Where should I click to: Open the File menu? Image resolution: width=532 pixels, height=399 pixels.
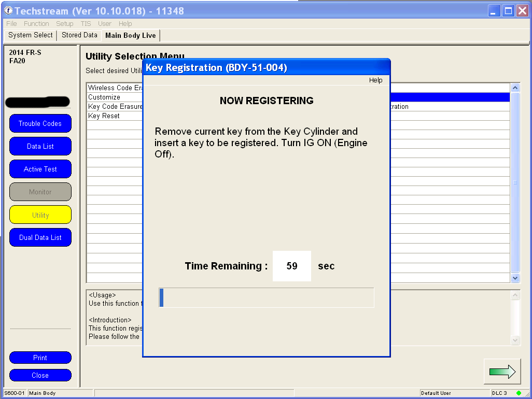coord(11,24)
